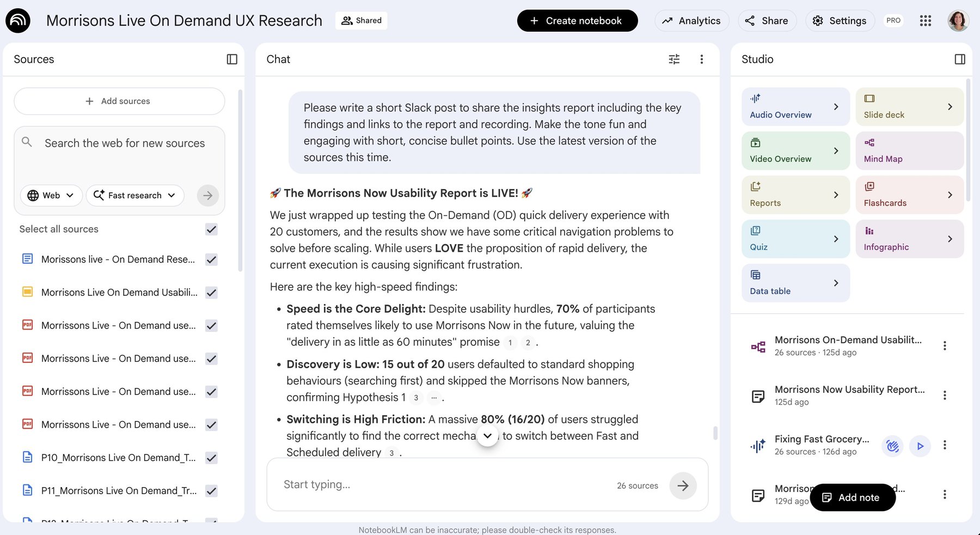Open Analytics from top bar
This screenshot has height=535, width=980.
click(691, 21)
